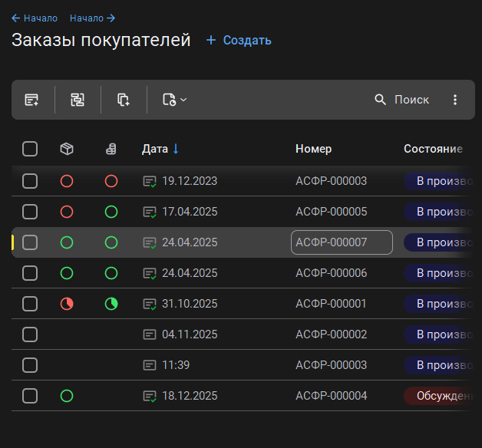
Task: Click the Создать button
Action: click(x=239, y=41)
